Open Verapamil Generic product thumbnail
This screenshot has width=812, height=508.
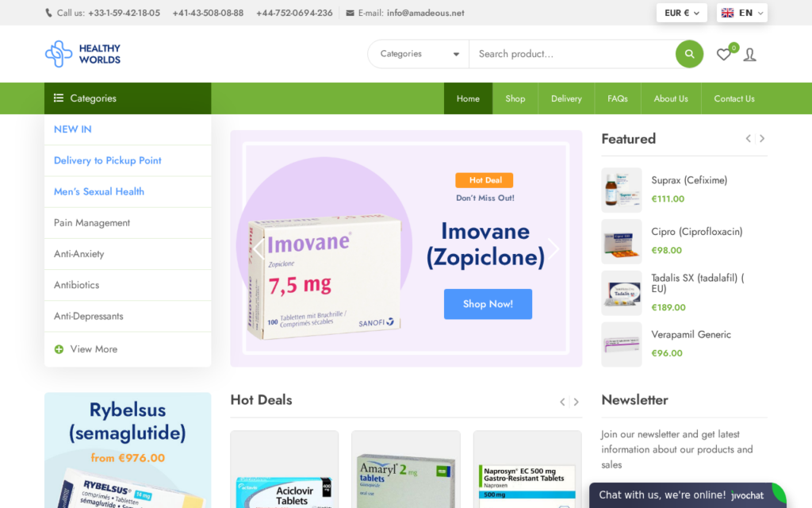click(622, 344)
